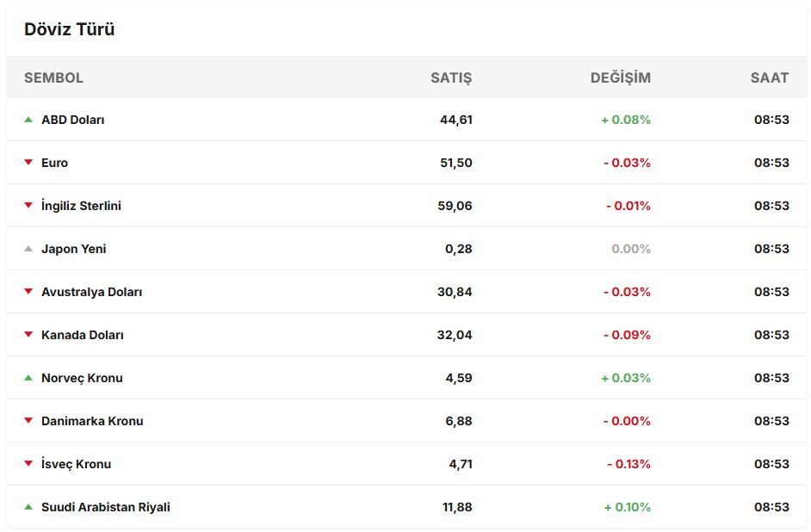Click the red arrow next to İngiliz Sterlini
Viewport: 811px width, 532px height.
(x=28, y=206)
